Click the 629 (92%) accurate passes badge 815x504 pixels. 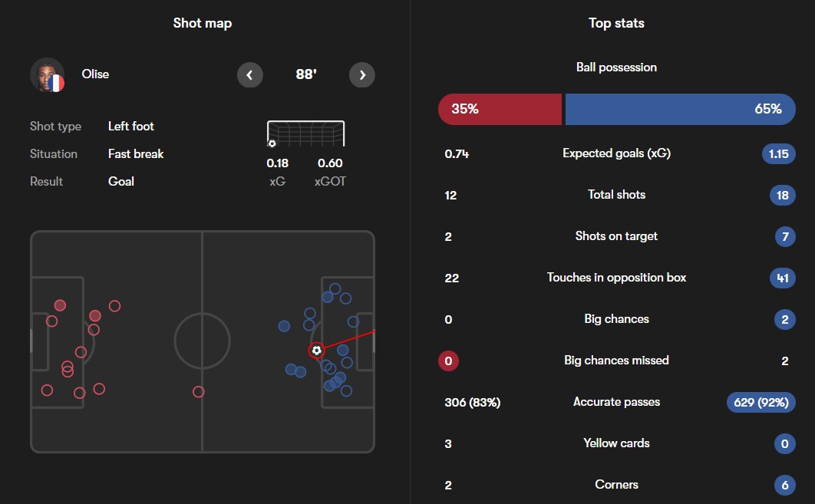(x=761, y=403)
